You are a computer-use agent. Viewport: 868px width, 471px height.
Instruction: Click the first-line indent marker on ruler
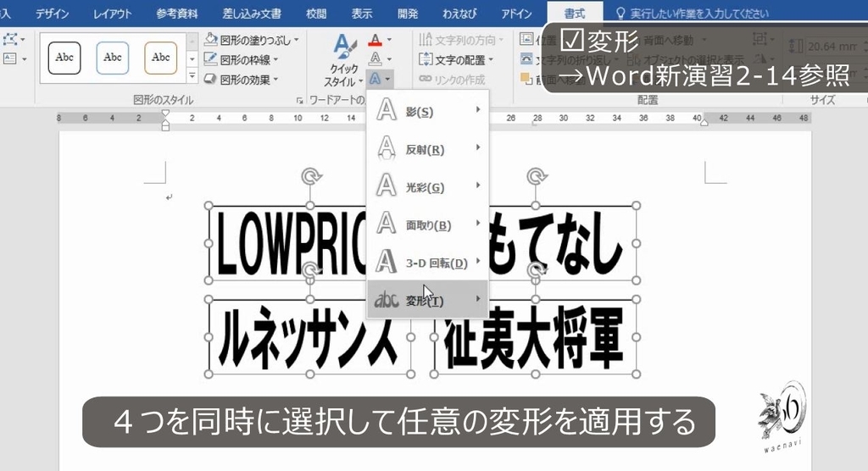(x=165, y=114)
